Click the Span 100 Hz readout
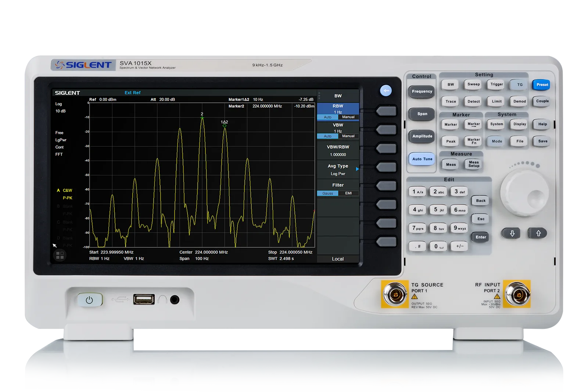Image resolution: width=588 pixels, height=392 pixels. (x=194, y=259)
